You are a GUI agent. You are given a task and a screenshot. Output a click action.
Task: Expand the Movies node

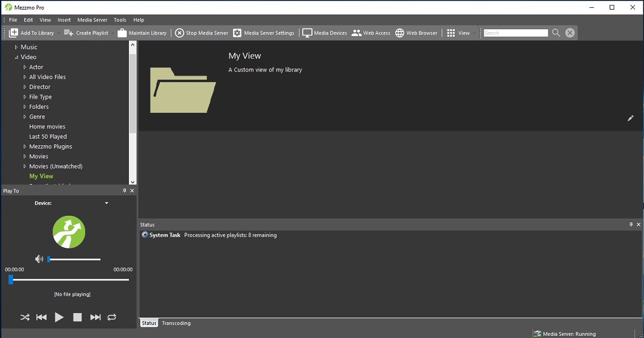point(25,156)
